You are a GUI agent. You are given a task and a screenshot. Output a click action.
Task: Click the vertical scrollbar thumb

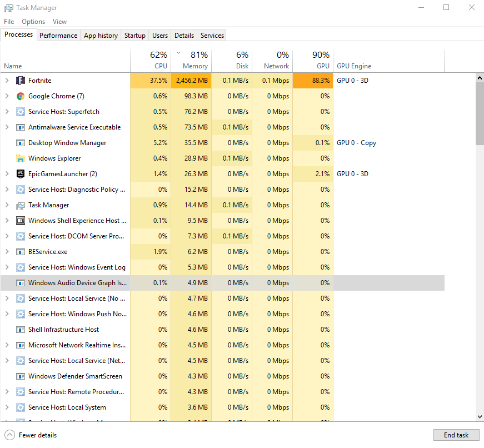[480, 113]
